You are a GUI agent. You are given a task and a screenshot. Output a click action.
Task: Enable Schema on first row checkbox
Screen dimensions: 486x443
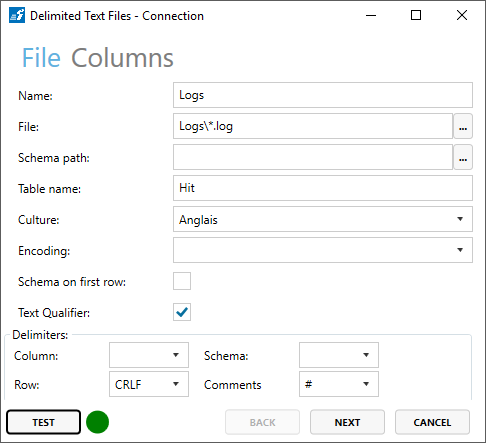pyautogui.click(x=182, y=281)
